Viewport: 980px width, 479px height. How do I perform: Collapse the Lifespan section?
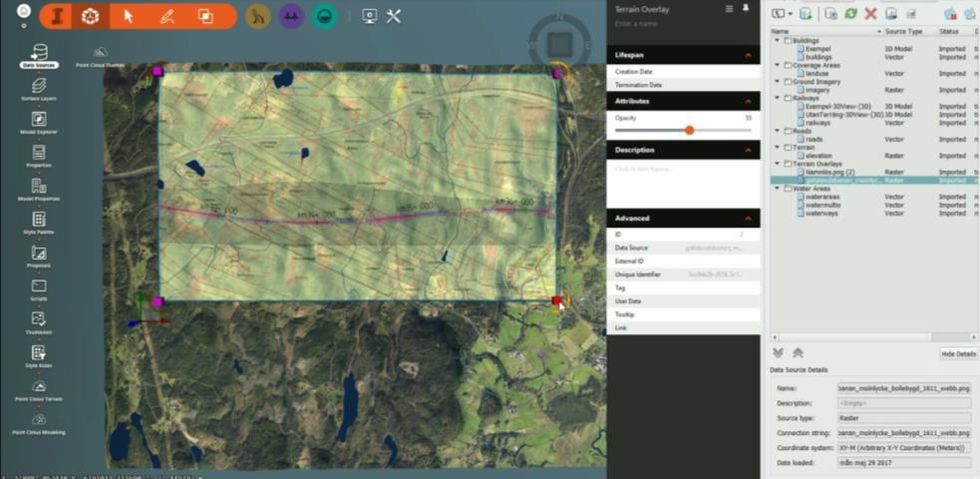click(x=748, y=56)
